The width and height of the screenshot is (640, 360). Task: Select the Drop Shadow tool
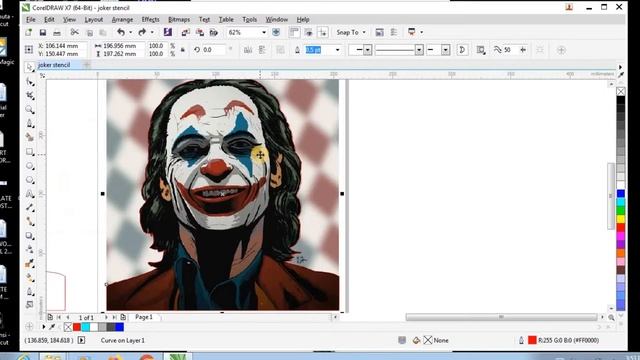(x=30, y=236)
